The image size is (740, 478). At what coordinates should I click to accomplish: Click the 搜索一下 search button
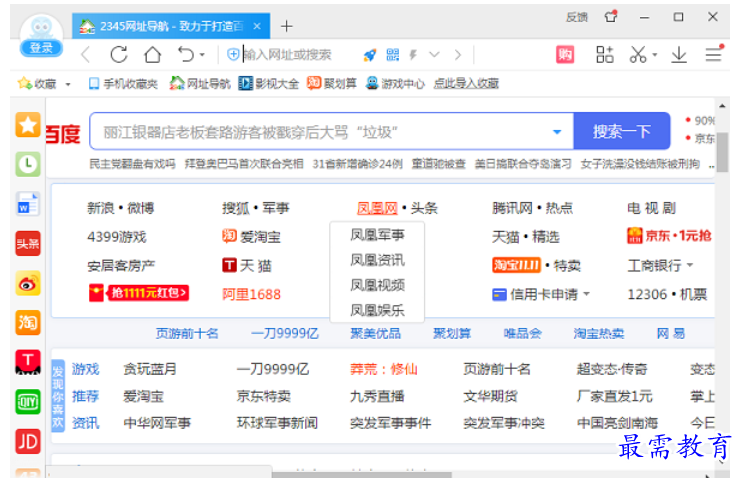click(x=622, y=131)
